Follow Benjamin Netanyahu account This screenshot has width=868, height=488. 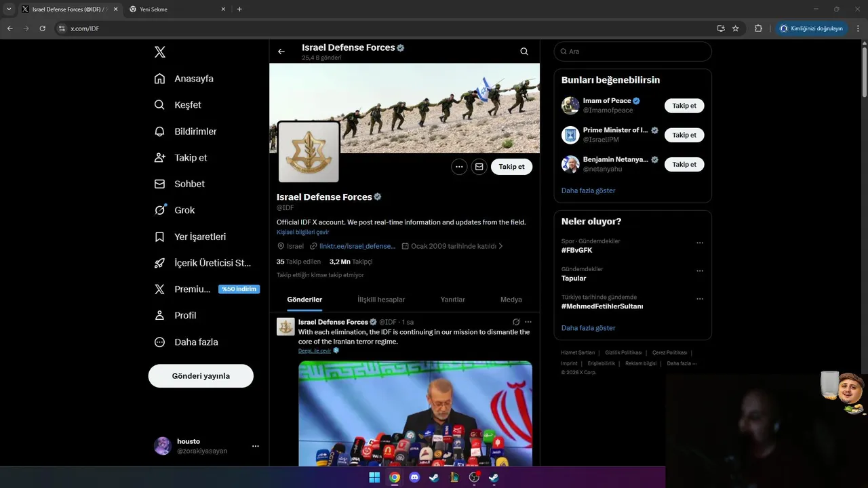point(684,164)
